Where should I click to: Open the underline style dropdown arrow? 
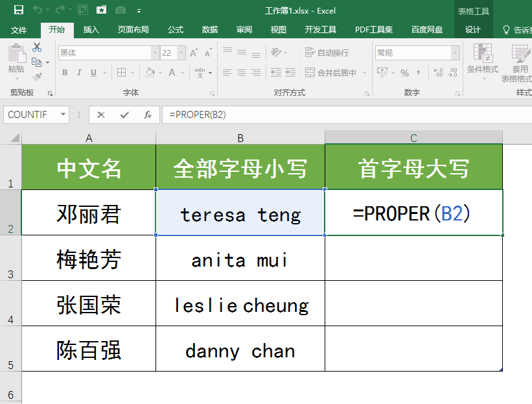(104, 73)
